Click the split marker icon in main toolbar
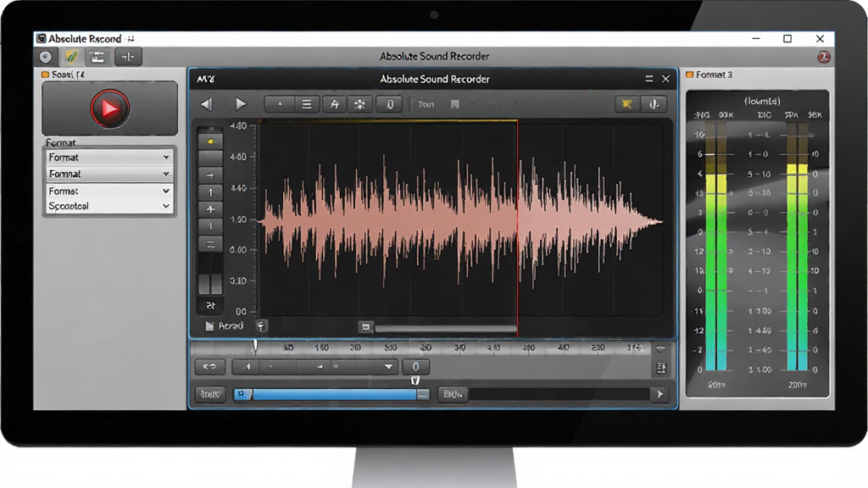The image size is (868, 488). [129, 57]
